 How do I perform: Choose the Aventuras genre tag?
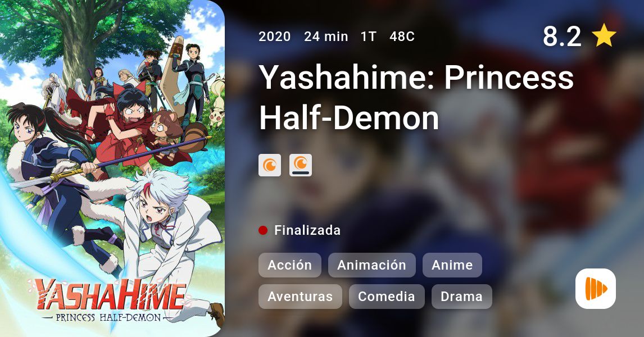[300, 297]
